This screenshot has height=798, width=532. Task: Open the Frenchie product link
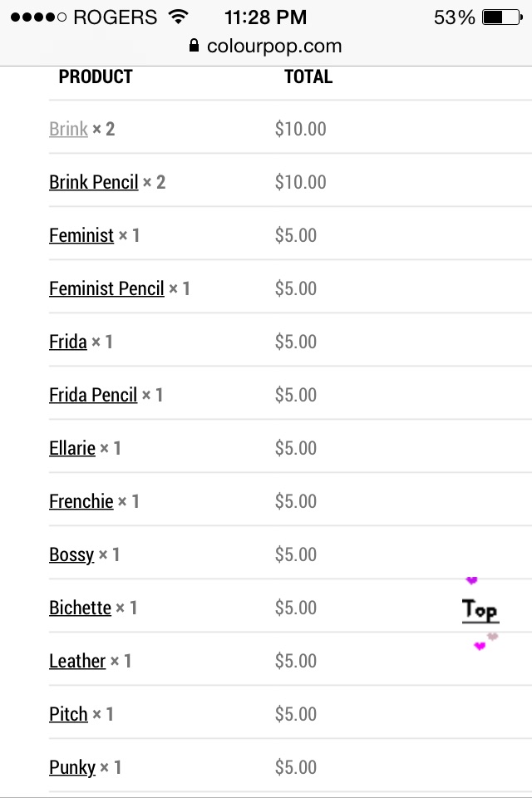(x=81, y=501)
